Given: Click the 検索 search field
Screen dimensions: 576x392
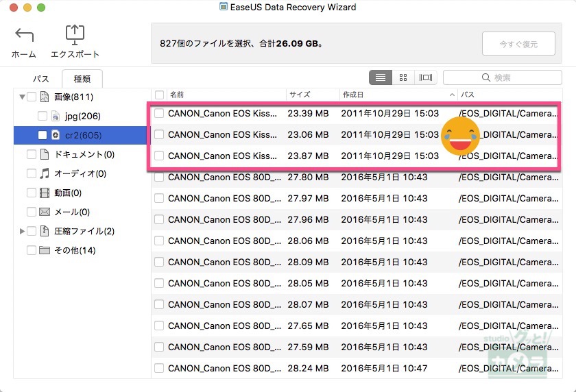Looking at the screenshot, I should coord(502,77).
